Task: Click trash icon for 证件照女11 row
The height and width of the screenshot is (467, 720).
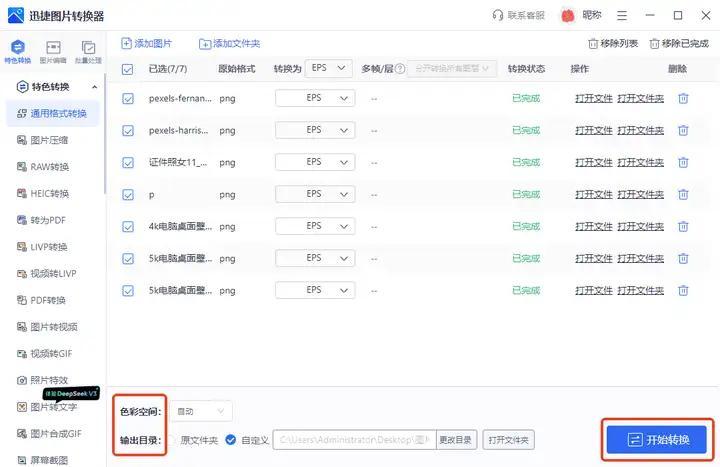Action: (x=684, y=162)
